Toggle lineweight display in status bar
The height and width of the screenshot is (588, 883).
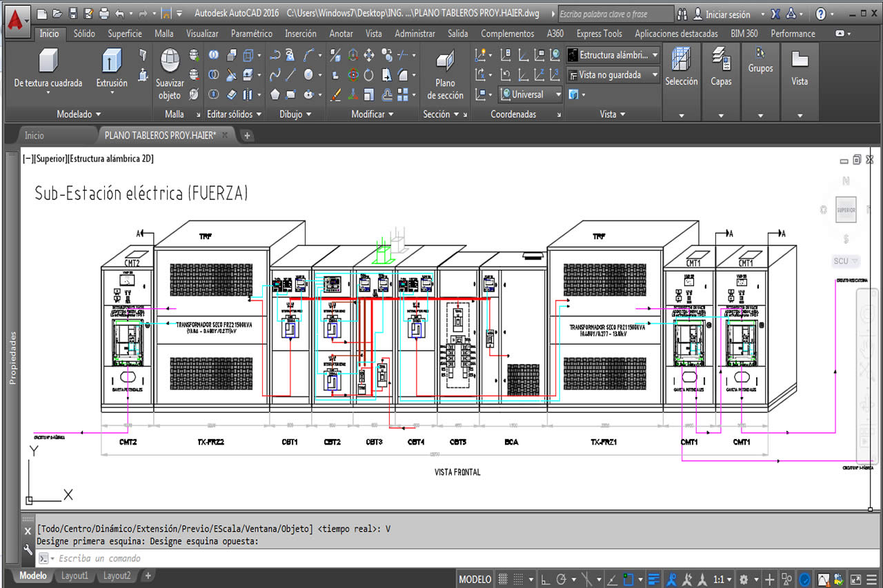pos(654,579)
